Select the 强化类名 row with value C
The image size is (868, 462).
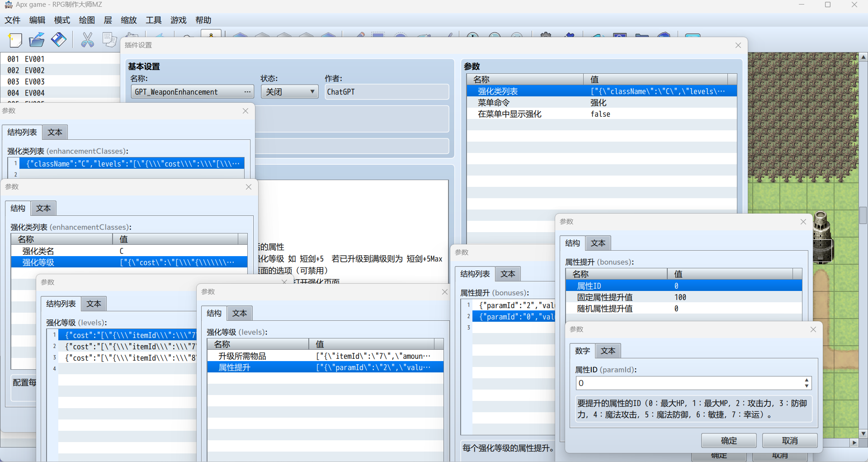click(x=129, y=251)
